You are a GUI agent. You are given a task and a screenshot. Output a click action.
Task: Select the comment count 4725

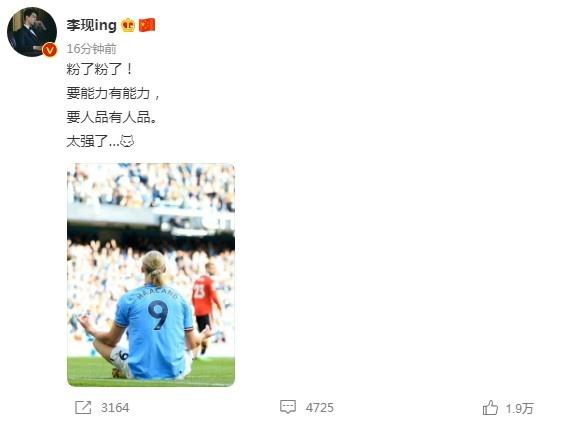[x=320, y=408]
